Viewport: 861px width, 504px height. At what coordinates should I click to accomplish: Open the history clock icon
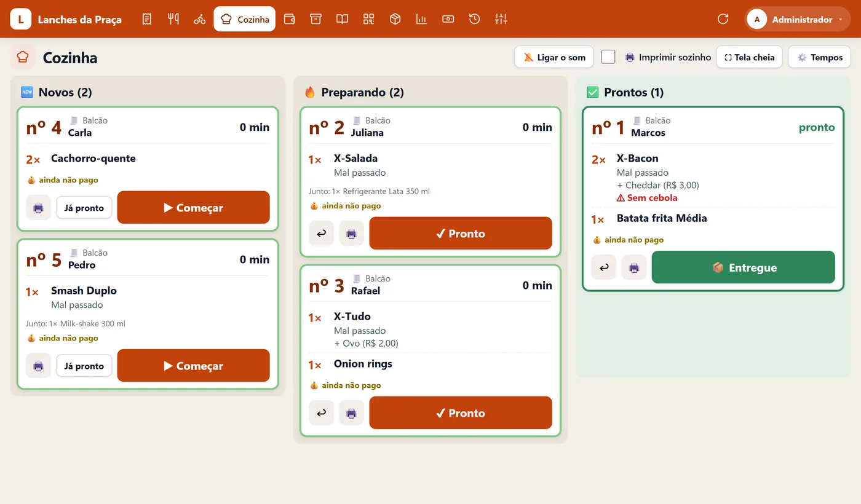(474, 19)
